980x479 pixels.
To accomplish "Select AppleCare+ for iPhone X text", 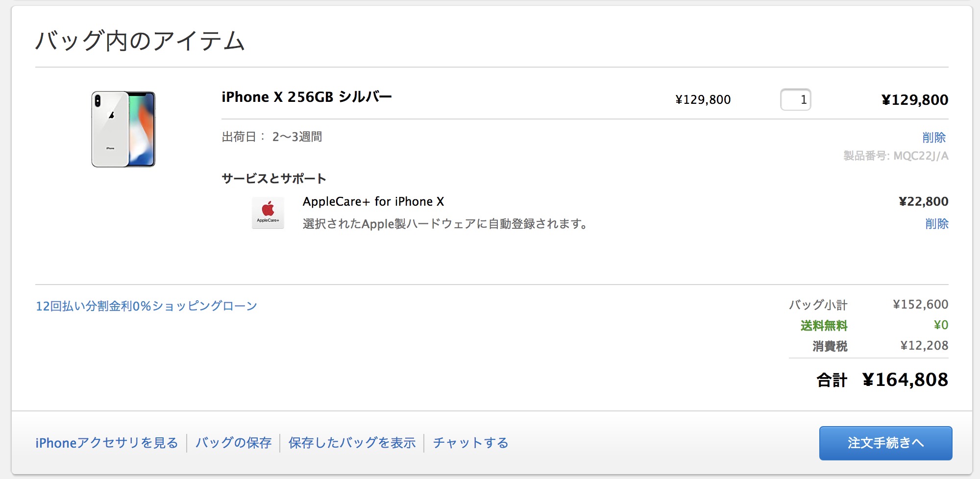I will [x=373, y=201].
